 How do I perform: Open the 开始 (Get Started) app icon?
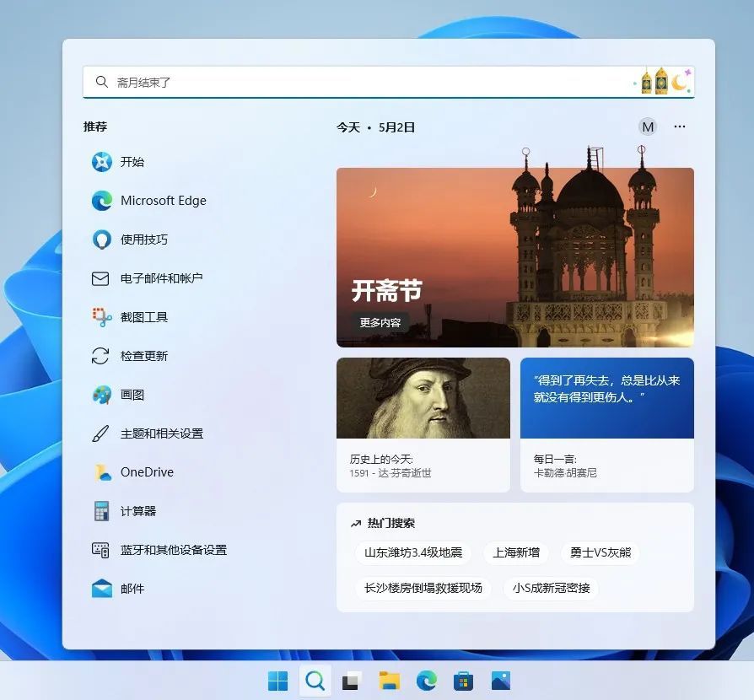(x=102, y=162)
